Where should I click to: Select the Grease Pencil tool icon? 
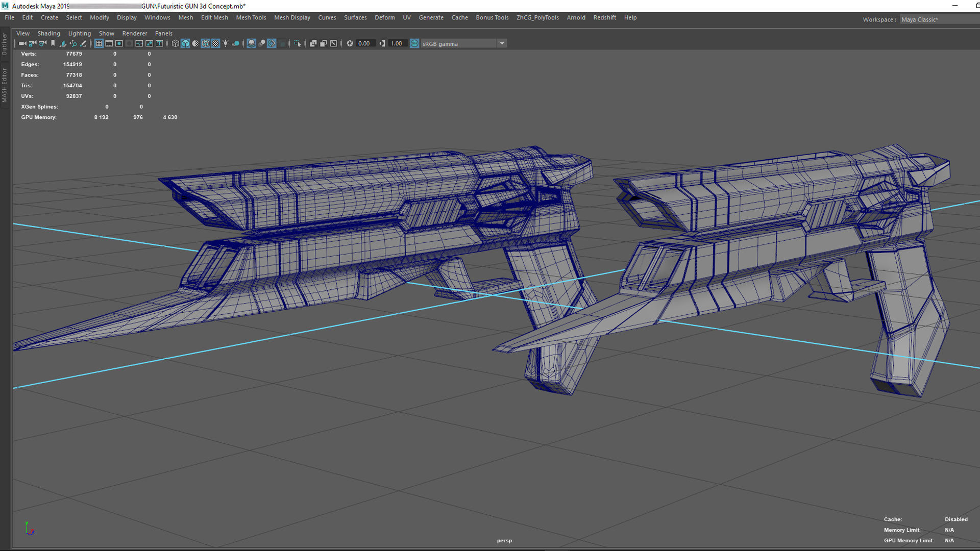point(83,43)
